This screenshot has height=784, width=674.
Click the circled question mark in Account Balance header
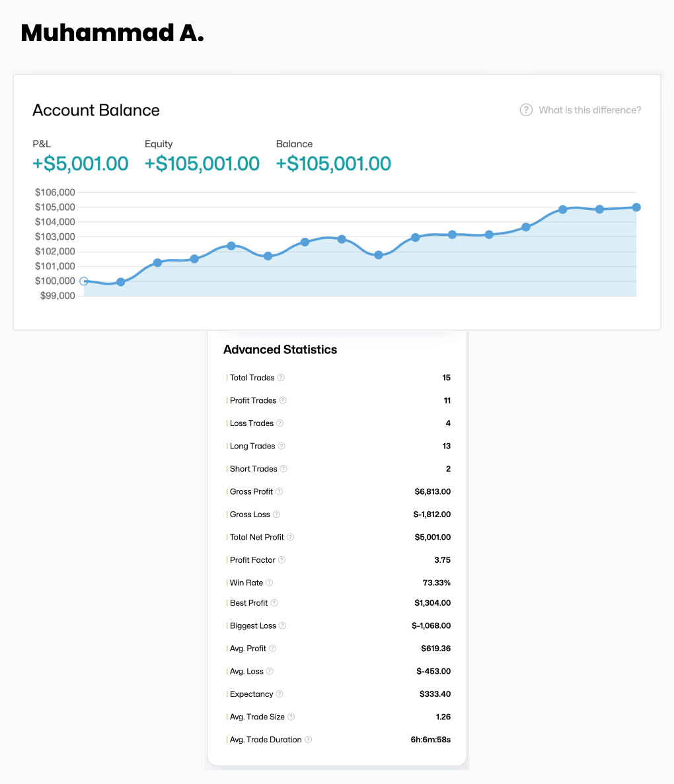point(526,110)
